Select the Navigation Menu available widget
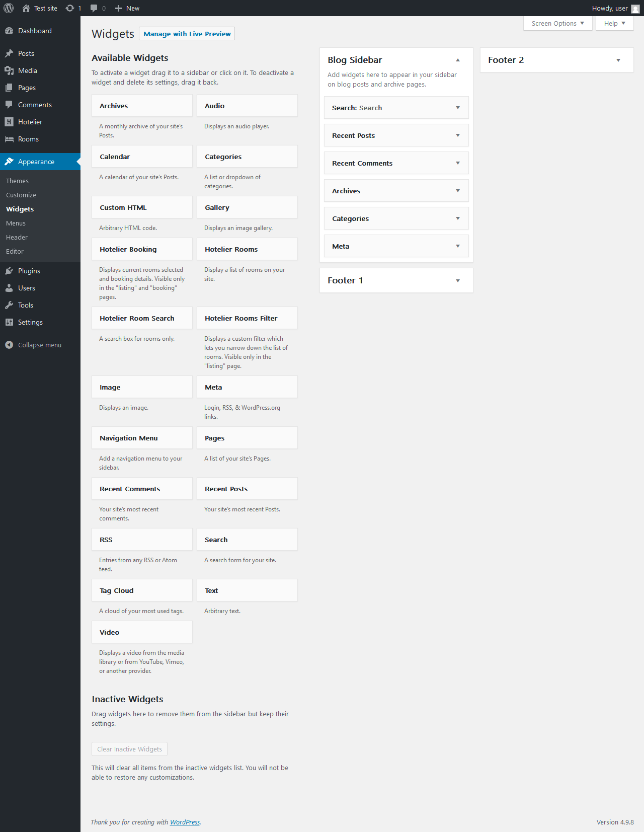 142,438
